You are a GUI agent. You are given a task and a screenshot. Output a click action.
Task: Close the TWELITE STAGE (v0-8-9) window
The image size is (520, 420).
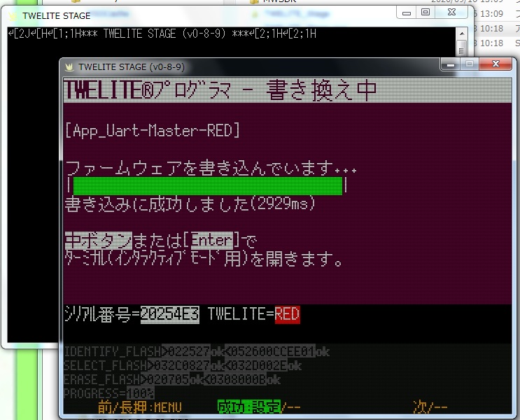point(496,64)
